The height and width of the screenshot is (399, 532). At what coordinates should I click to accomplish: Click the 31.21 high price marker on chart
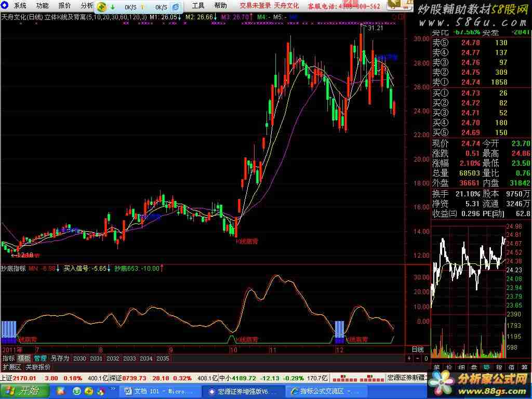375,28
